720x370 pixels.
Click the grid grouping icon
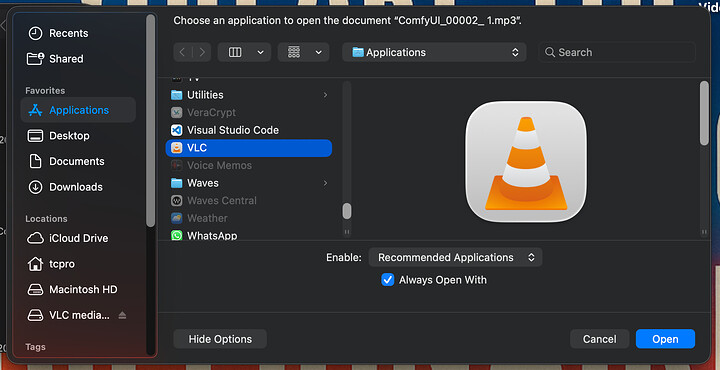coord(294,52)
